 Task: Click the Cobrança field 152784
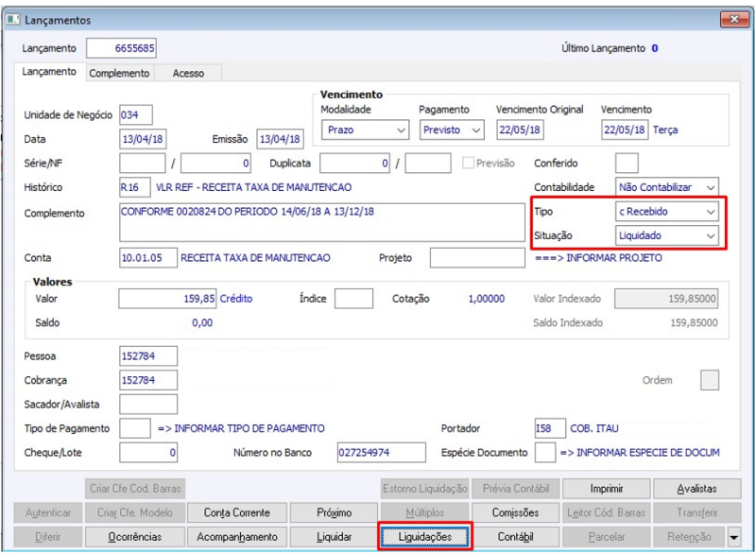tap(148, 380)
